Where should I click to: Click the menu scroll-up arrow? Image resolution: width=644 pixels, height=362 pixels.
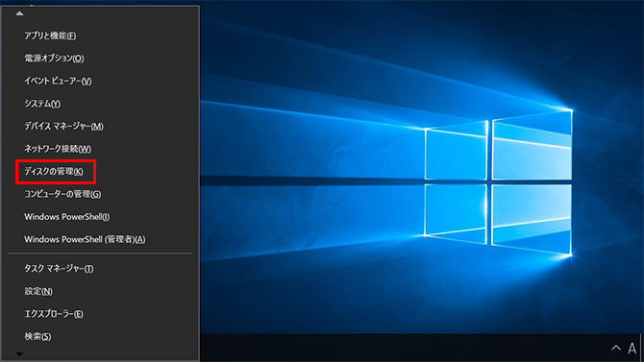pyautogui.click(x=19, y=13)
